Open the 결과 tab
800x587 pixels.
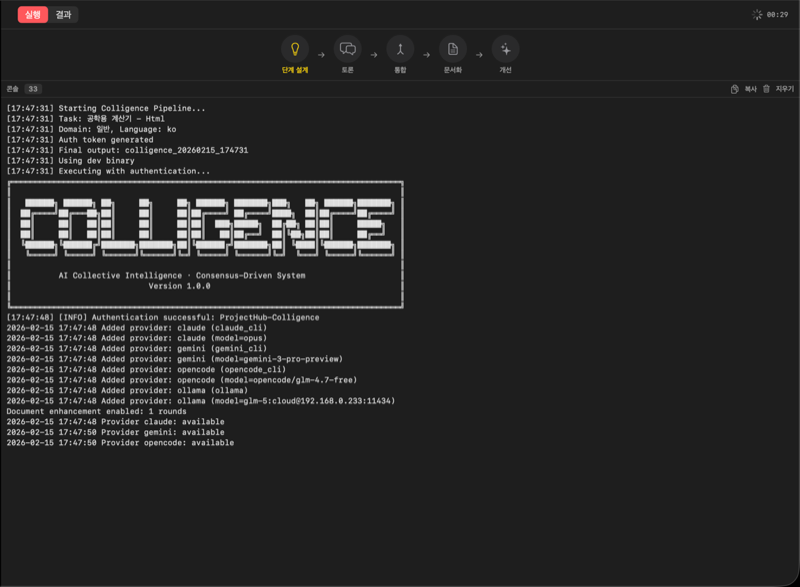point(63,15)
